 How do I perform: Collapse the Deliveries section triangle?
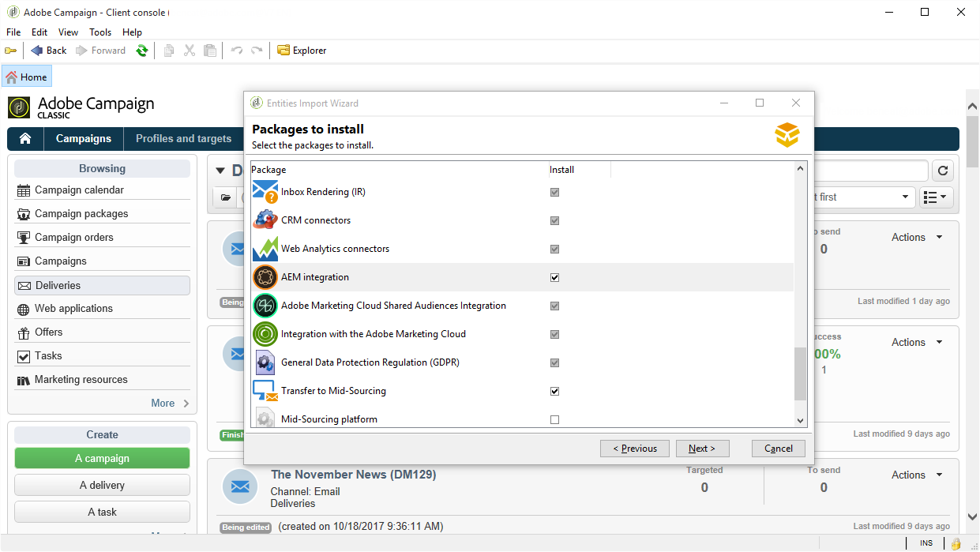tap(220, 171)
